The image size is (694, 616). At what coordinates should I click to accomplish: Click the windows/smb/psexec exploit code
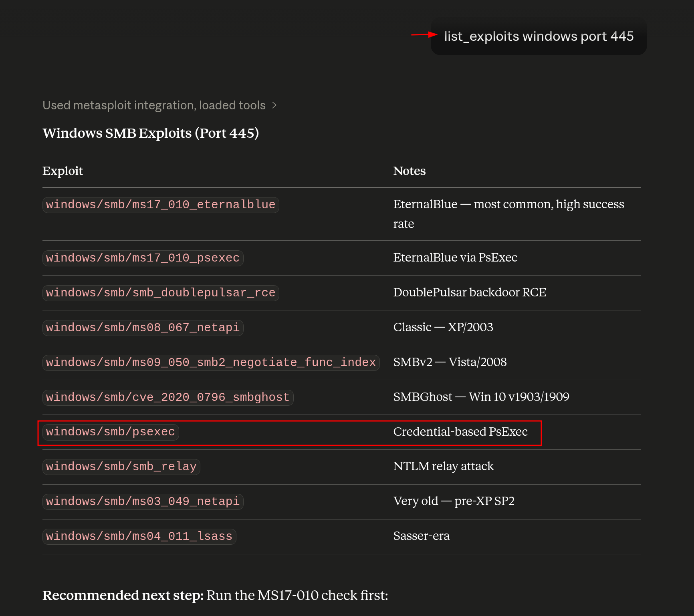[111, 432]
